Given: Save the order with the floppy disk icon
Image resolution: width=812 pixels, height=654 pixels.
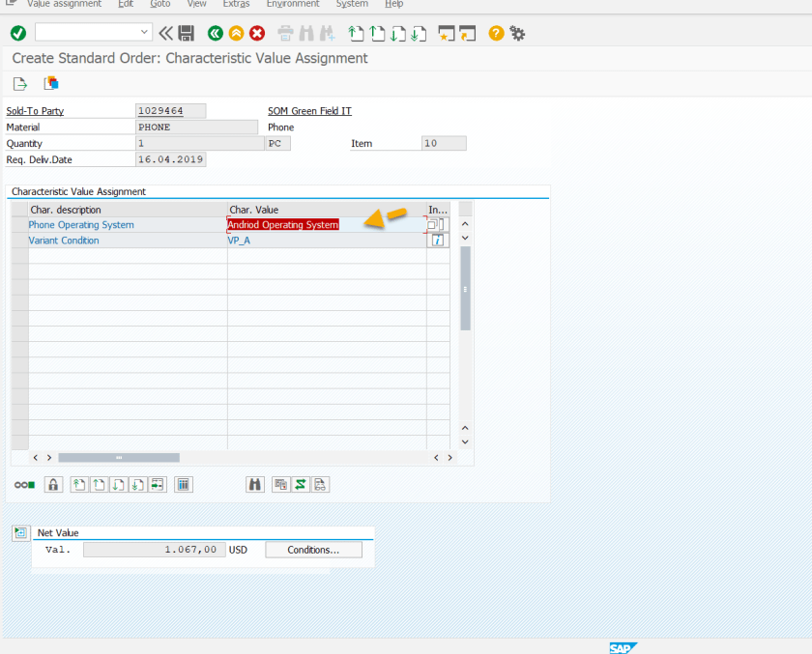Looking at the screenshot, I should 186,34.
